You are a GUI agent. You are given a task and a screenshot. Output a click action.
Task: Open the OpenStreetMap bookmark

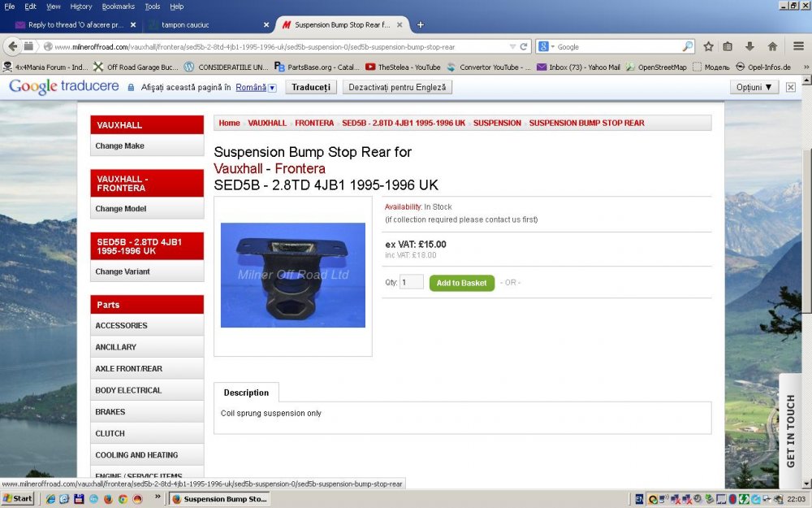click(x=656, y=67)
